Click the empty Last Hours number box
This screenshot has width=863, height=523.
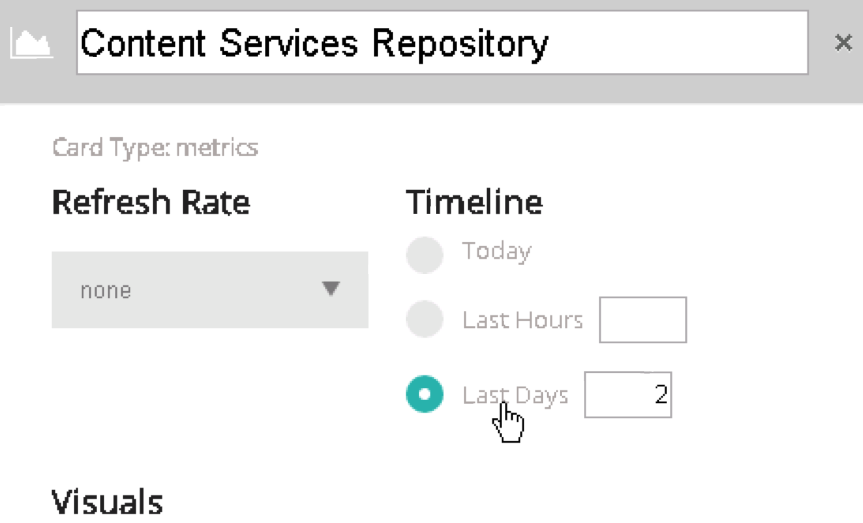point(643,320)
